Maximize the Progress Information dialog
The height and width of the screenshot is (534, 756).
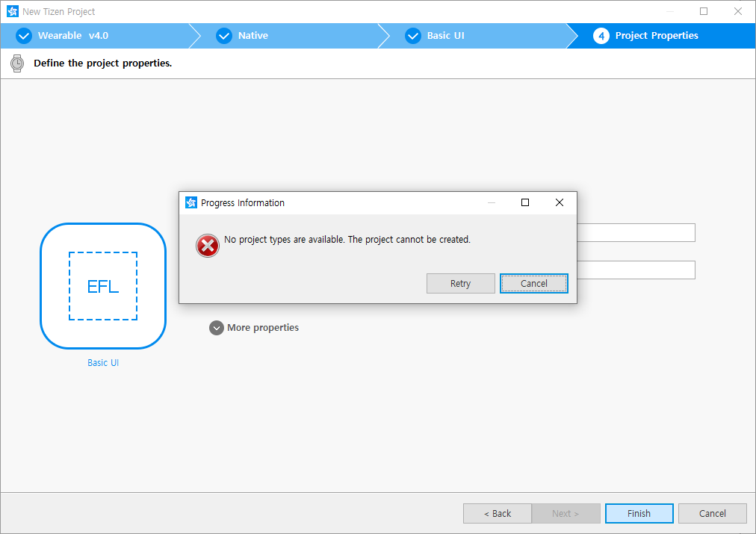(524, 202)
